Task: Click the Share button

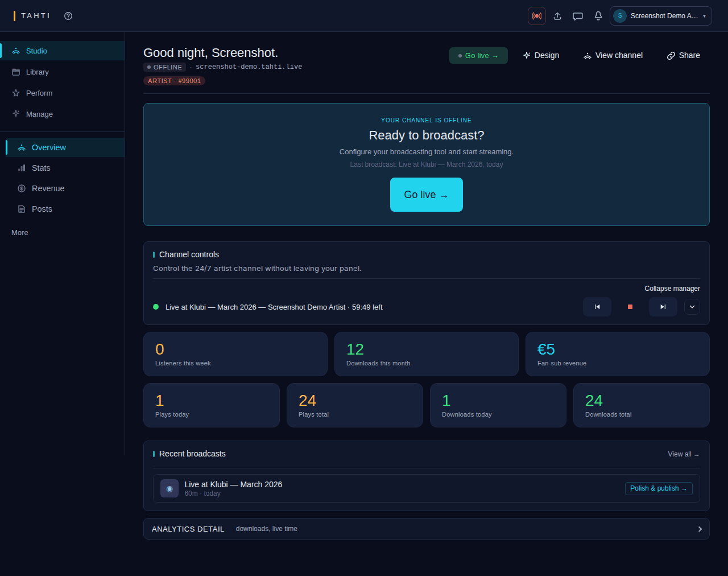Action: [x=684, y=55]
